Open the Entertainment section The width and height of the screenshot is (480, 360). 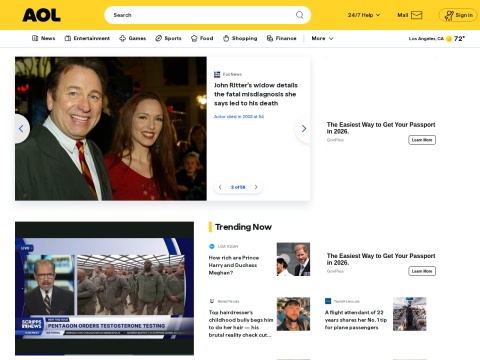[87, 38]
